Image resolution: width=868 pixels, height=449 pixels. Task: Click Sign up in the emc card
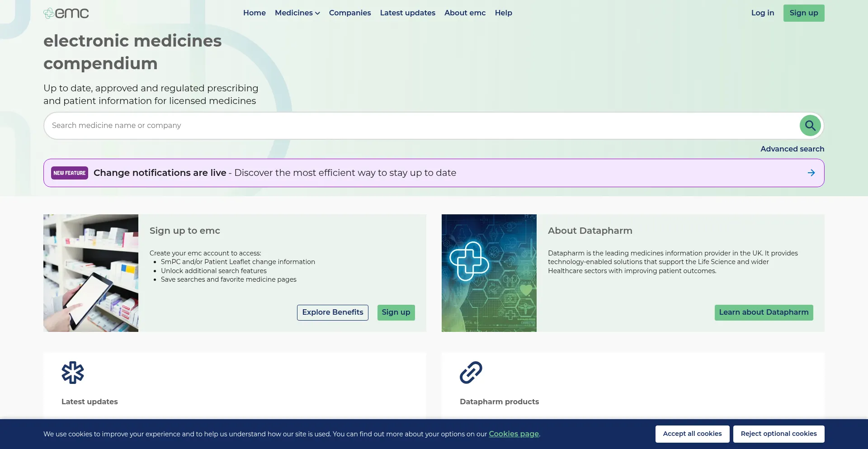click(396, 312)
